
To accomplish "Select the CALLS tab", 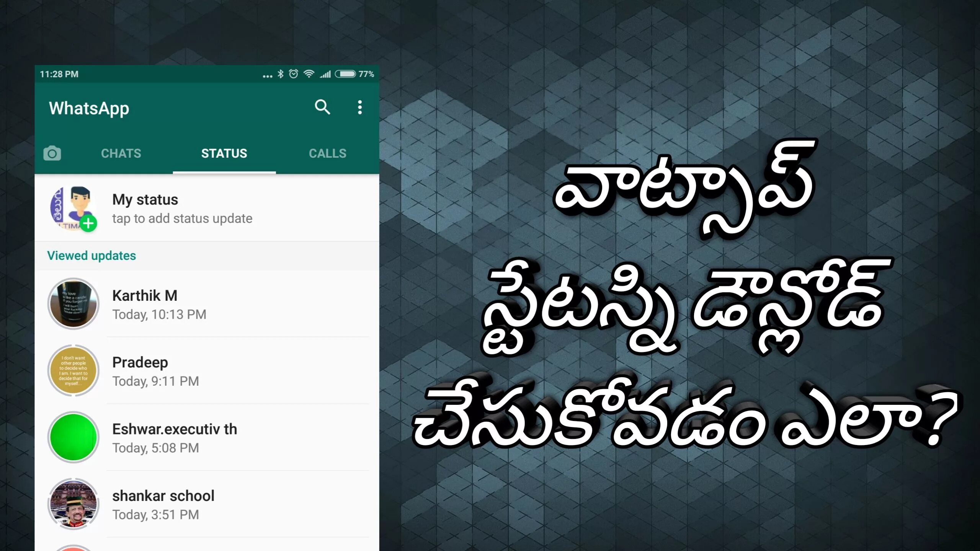I will (x=328, y=153).
